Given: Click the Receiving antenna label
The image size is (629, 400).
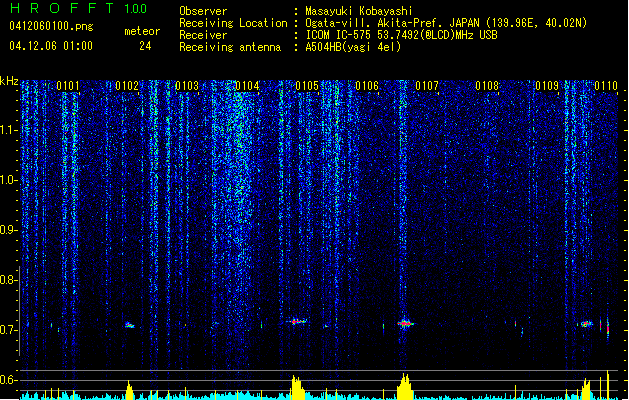Looking at the screenshot, I should (230, 47).
